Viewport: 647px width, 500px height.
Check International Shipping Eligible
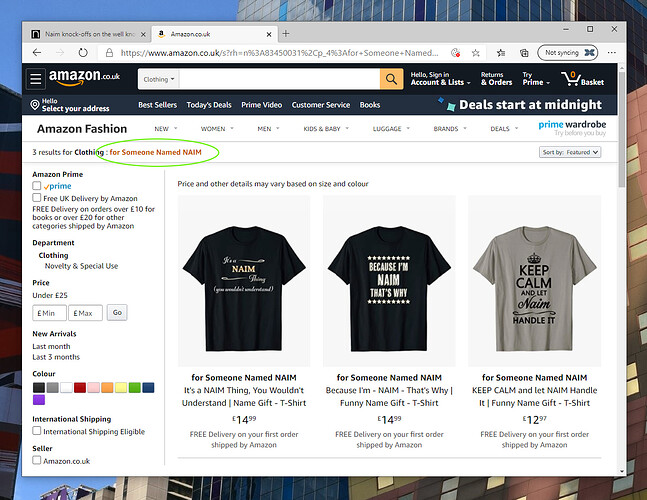click(x=37, y=431)
